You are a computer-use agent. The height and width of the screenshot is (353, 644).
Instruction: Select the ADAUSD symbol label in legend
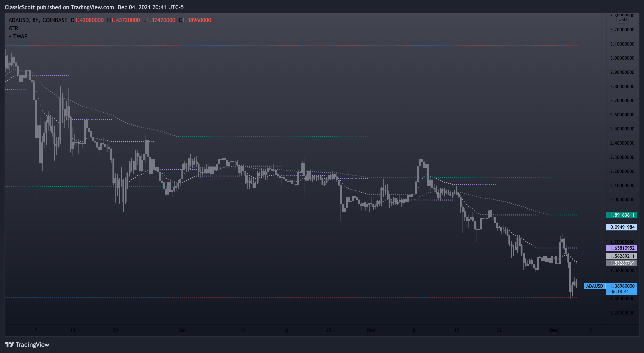tap(19, 20)
